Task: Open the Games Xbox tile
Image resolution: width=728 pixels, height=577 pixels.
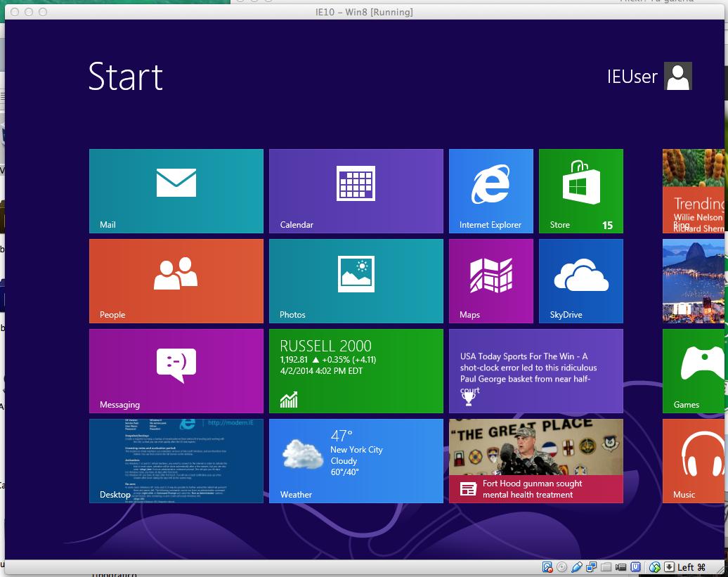Action: [692, 370]
